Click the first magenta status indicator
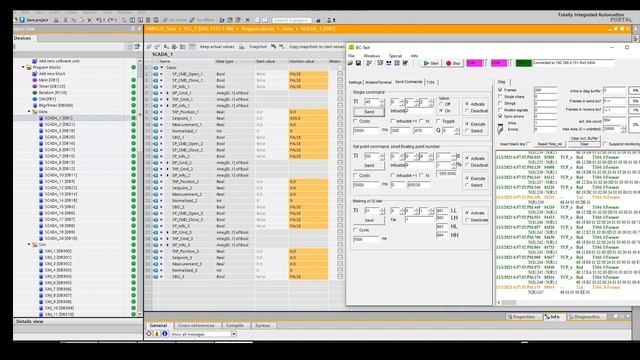 click(474, 63)
